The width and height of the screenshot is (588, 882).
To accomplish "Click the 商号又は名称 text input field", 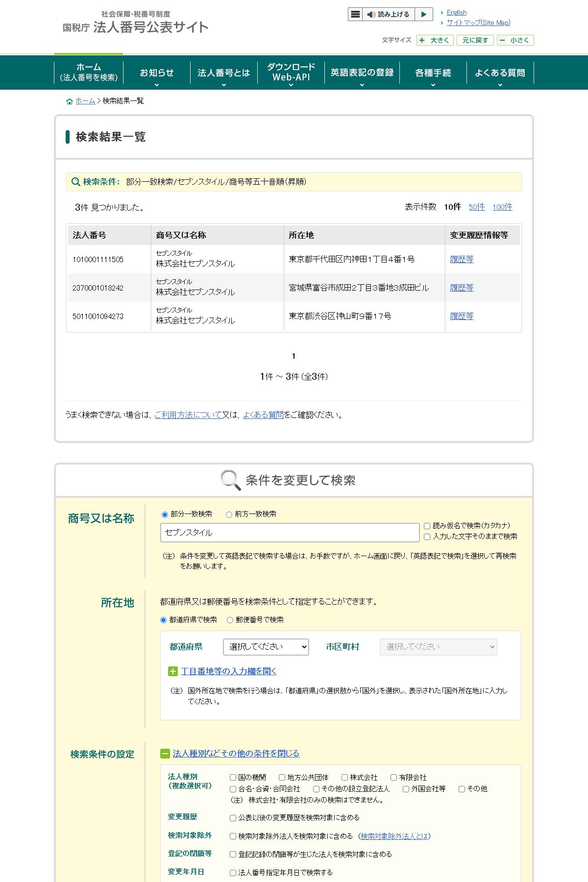I will (x=290, y=533).
